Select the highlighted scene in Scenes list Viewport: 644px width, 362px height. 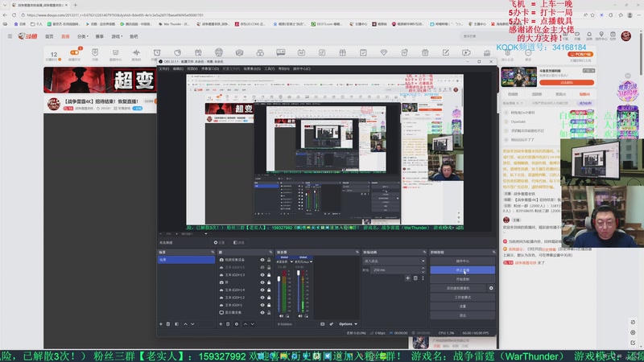coord(186,260)
